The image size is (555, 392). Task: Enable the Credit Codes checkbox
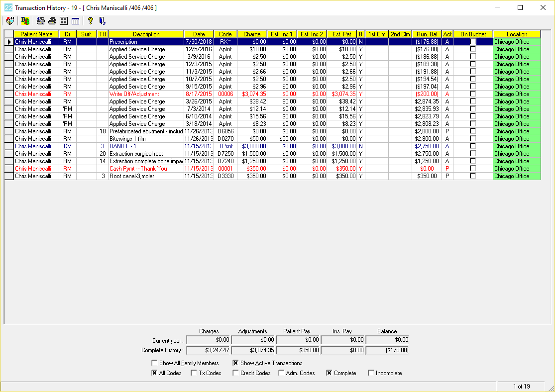235,373
